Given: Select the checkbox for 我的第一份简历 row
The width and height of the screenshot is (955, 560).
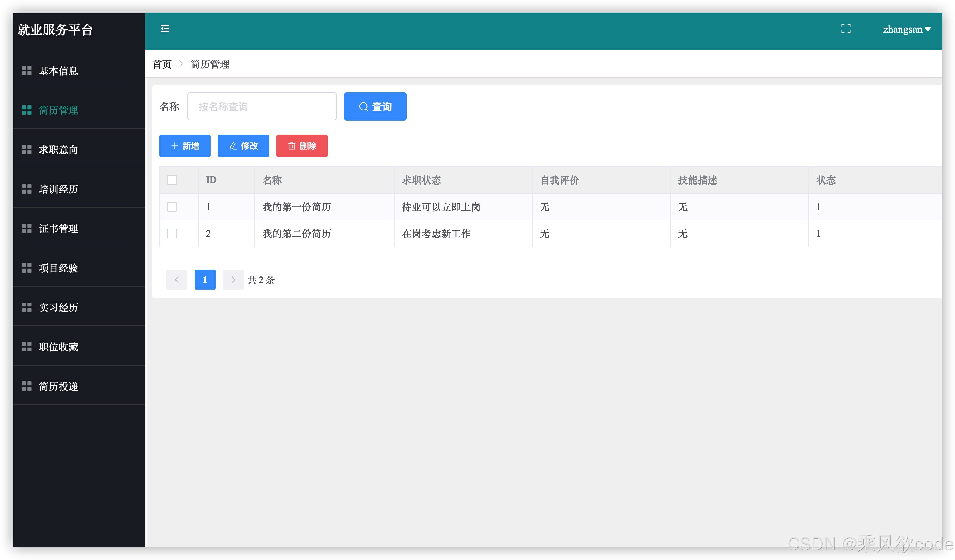Looking at the screenshot, I should coord(172,207).
